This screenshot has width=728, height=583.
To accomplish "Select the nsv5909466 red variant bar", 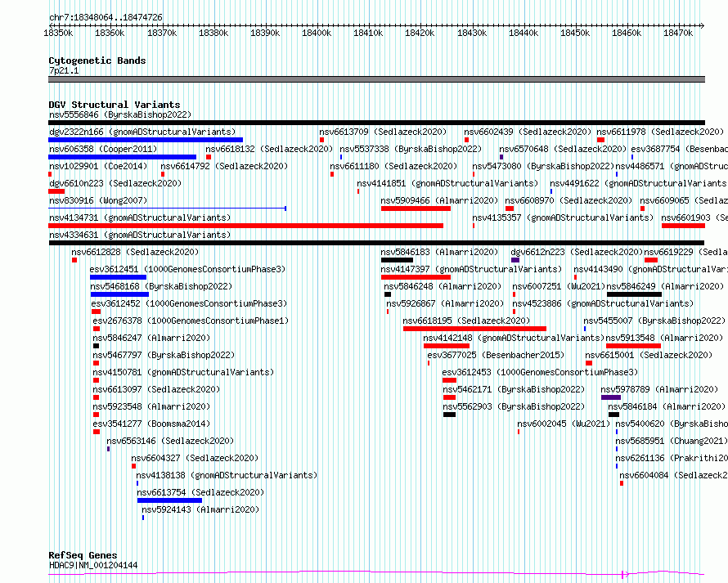I will tap(416, 209).
